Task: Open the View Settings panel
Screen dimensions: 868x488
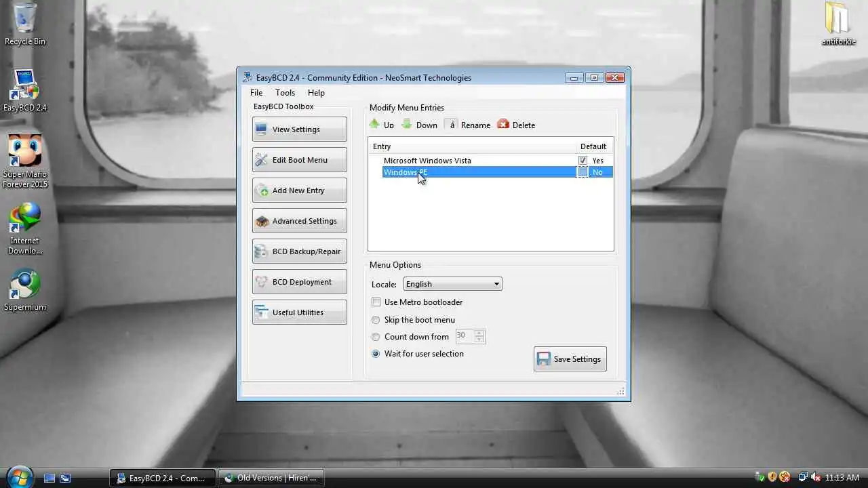Action: (x=299, y=129)
